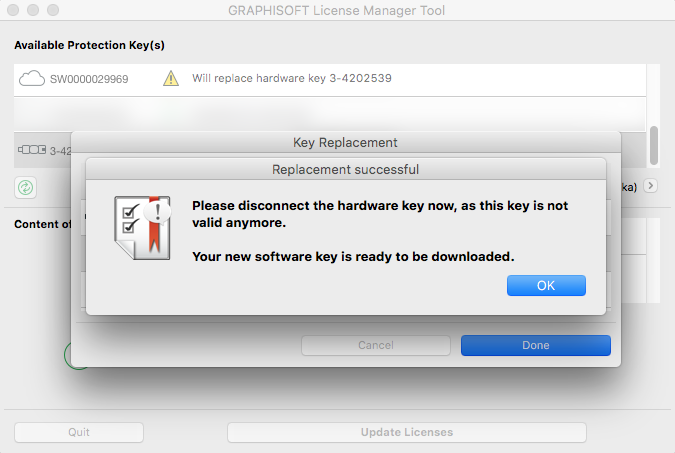Click the Key Replacement sheet title
675x453 pixels.
345,142
